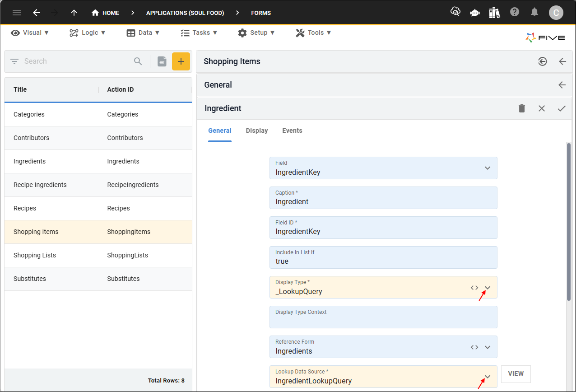Open Applications (Soul Food) breadcrumb

tap(185, 13)
